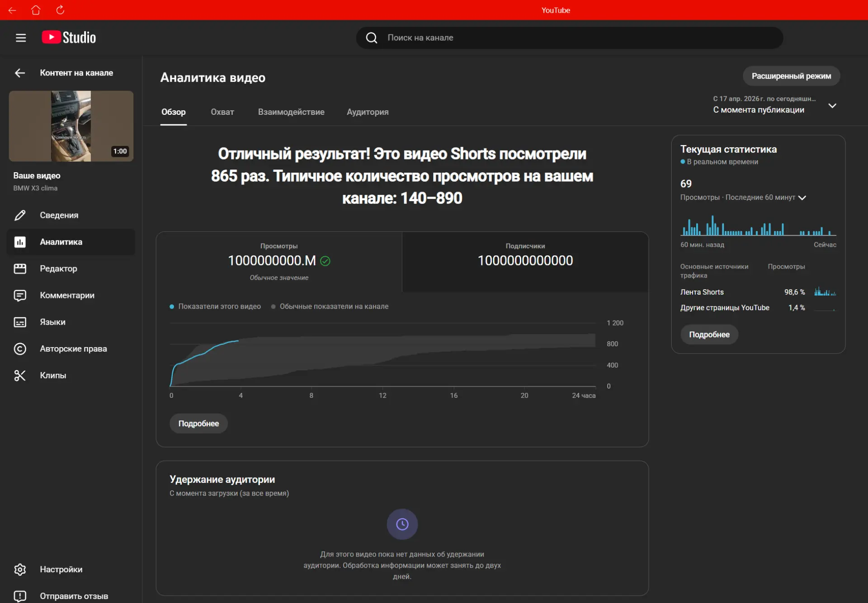This screenshot has width=868, height=603.
Task: Return via Контент на канале back arrow
Action: point(20,73)
